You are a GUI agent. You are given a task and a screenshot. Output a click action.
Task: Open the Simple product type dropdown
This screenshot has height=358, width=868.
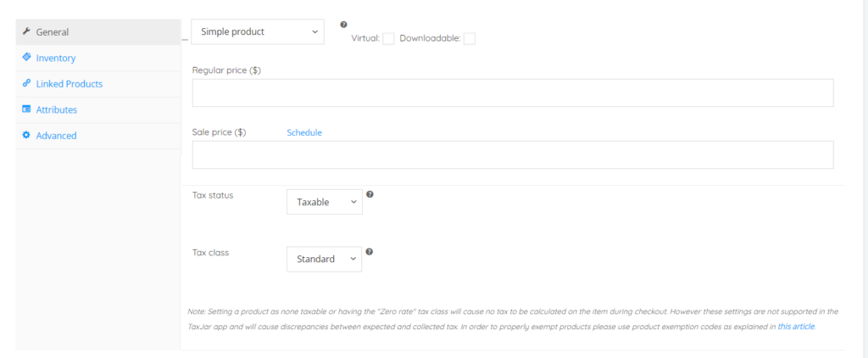click(258, 32)
